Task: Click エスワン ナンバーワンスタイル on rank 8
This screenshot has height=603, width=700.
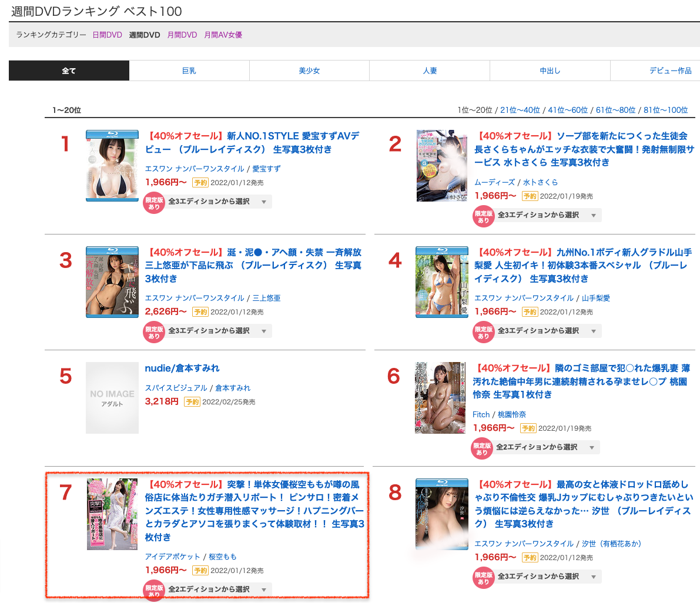Action: 524,544
